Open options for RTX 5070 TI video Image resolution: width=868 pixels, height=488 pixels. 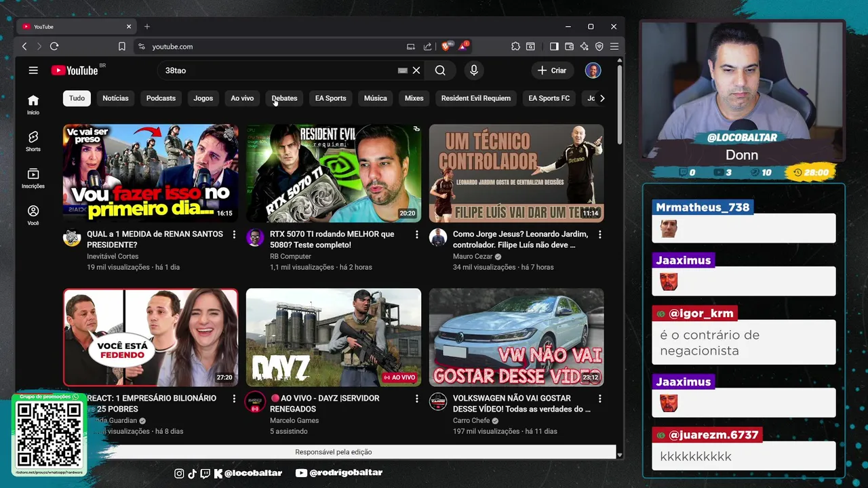(417, 235)
